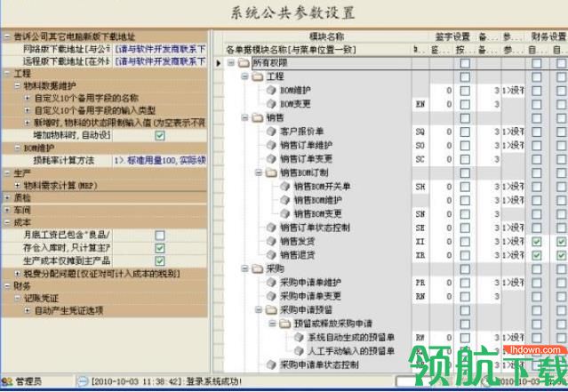
Task: Click the 模块名称 column header
Action: 326,36
